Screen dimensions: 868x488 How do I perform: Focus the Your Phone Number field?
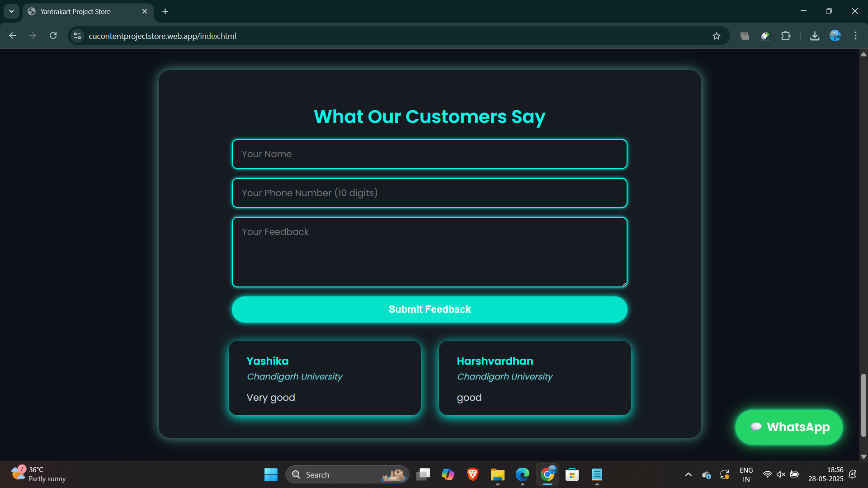429,193
